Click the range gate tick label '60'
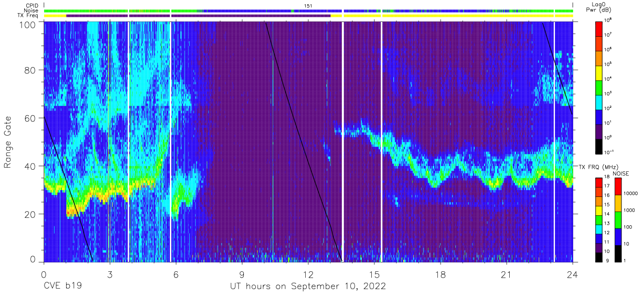 click(x=30, y=118)
